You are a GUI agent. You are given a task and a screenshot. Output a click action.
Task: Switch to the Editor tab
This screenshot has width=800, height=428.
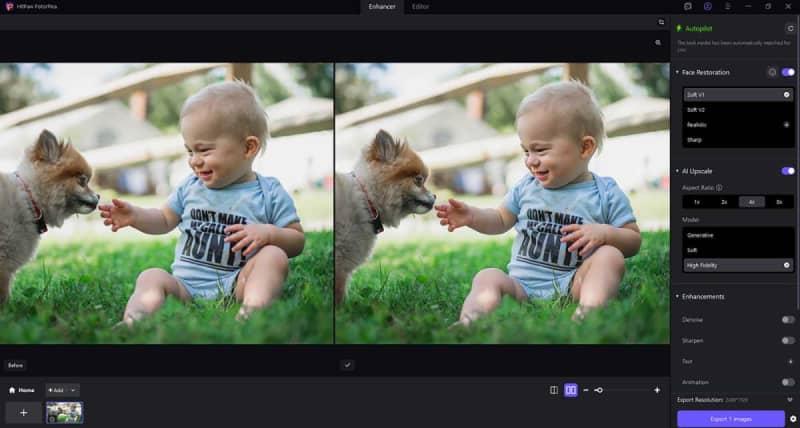tap(421, 7)
